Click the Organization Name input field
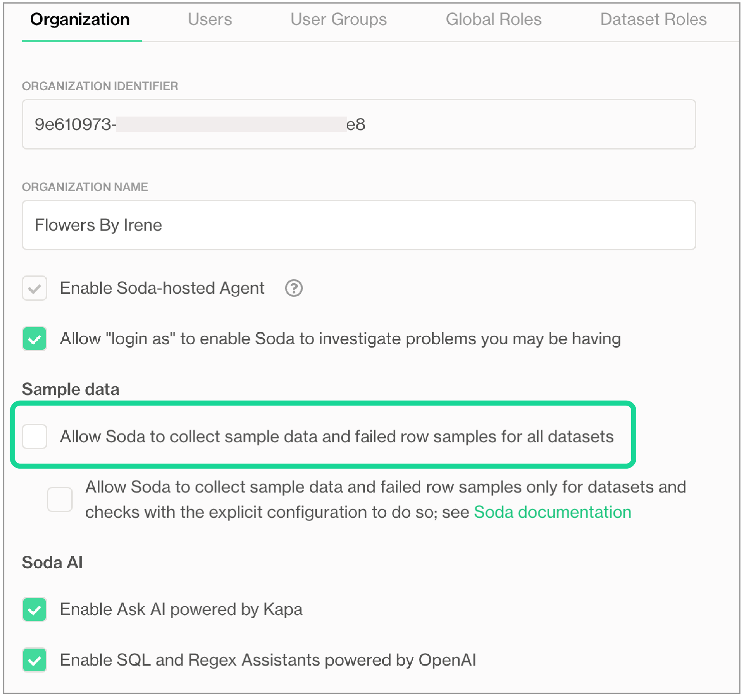746x700 pixels. (359, 225)
